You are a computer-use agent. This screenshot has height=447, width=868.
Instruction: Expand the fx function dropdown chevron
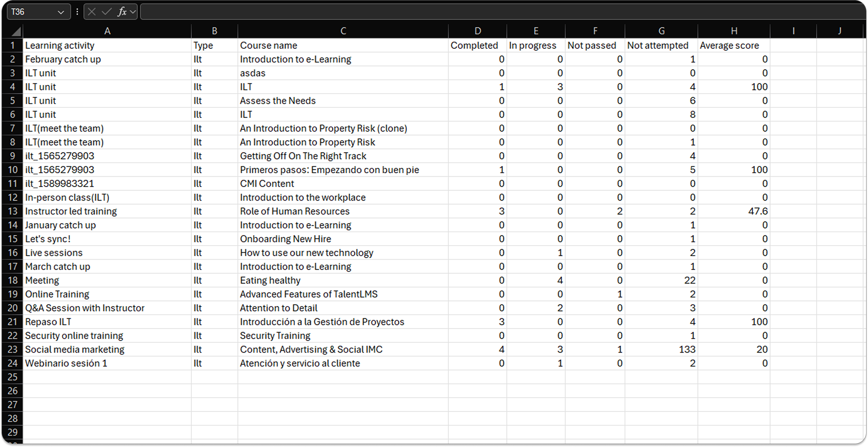pos(133,12)
